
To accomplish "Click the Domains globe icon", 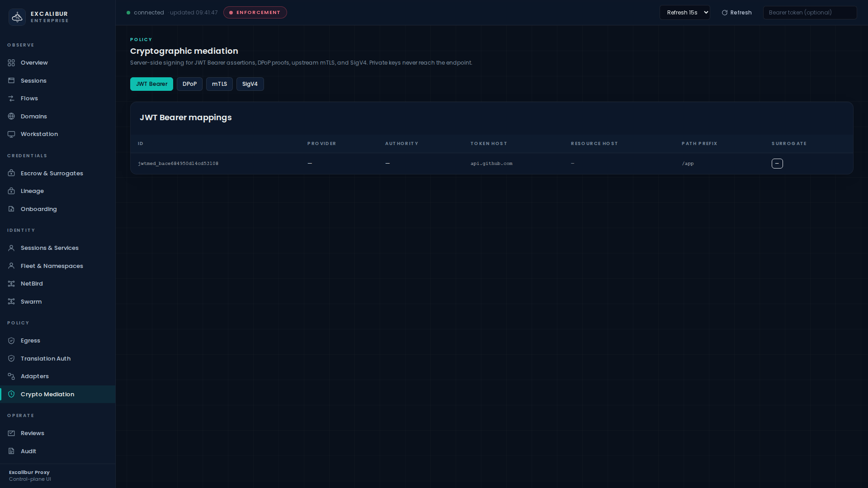I will (11, 117).
